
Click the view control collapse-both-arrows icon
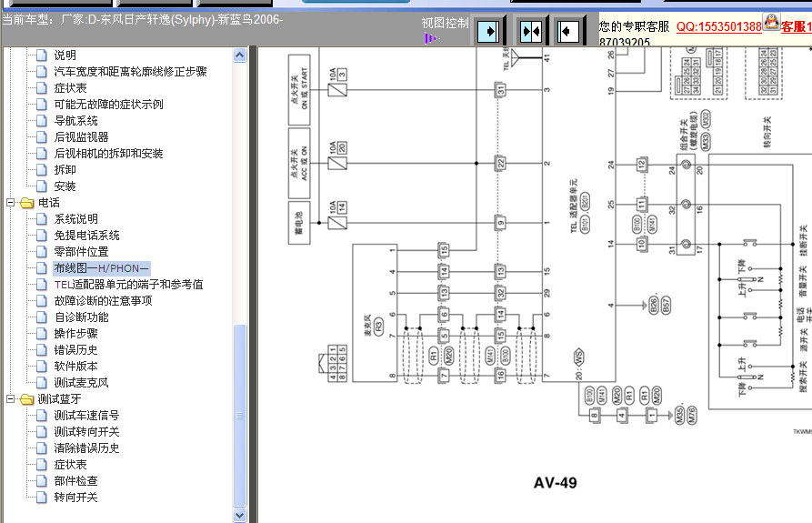(x=531, y=32)
